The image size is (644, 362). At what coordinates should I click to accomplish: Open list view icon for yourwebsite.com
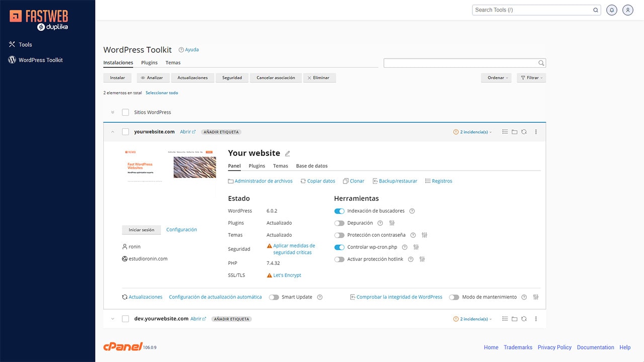pos(505,132)
